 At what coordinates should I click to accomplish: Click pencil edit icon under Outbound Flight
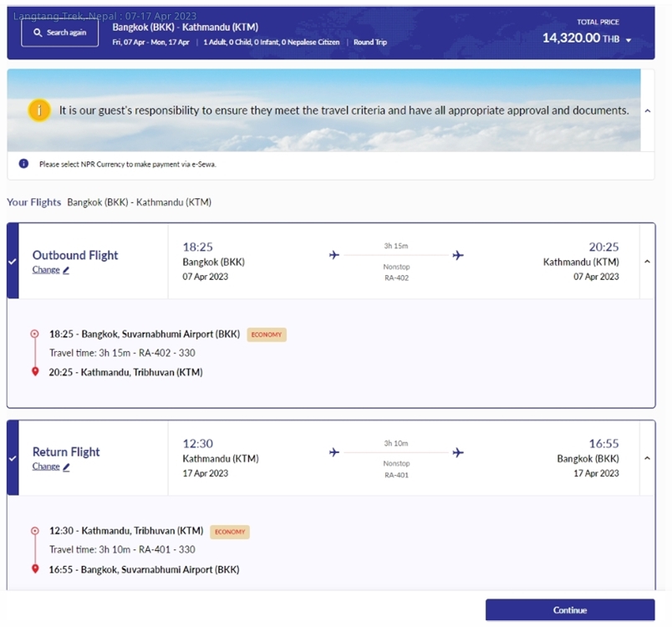click(66, 270)
